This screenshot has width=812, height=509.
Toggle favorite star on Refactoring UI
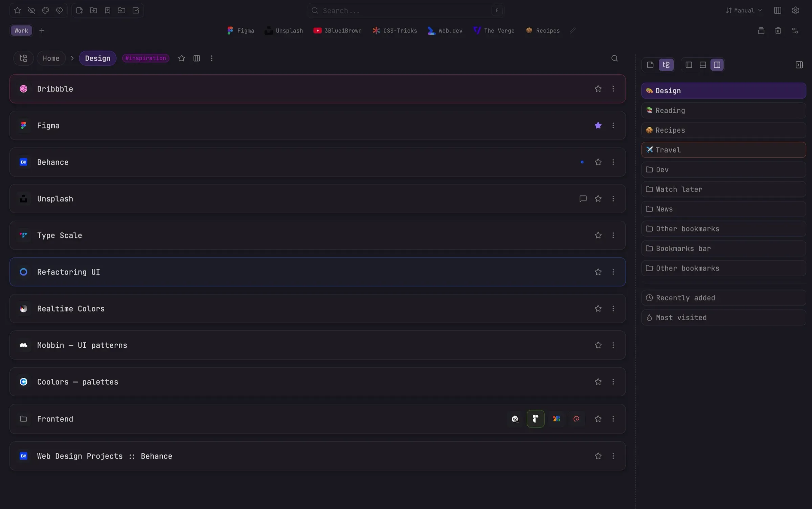598,272
